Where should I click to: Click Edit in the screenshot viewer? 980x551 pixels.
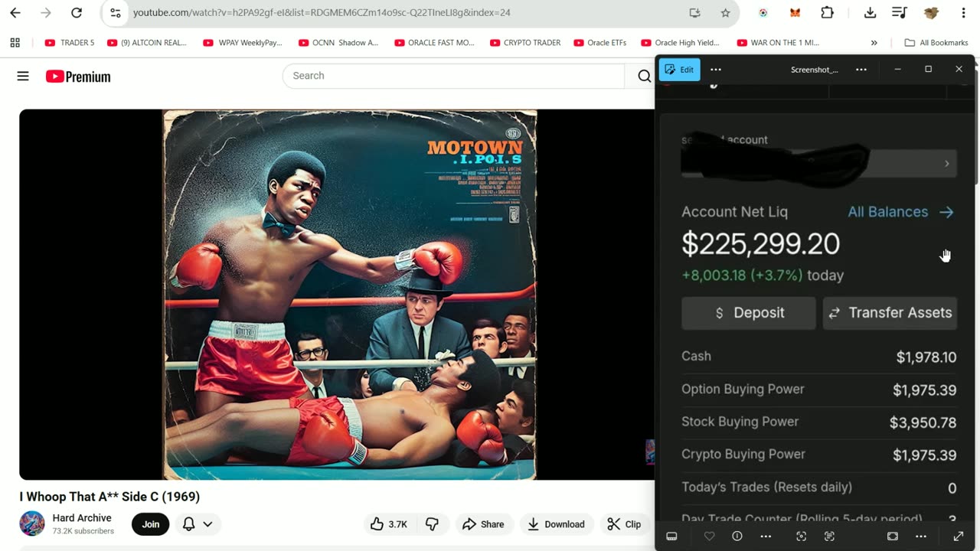tap(680, 70)
